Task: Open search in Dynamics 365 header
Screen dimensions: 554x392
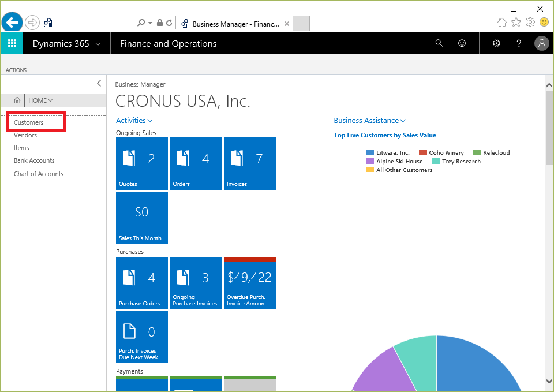Action: 439,43
